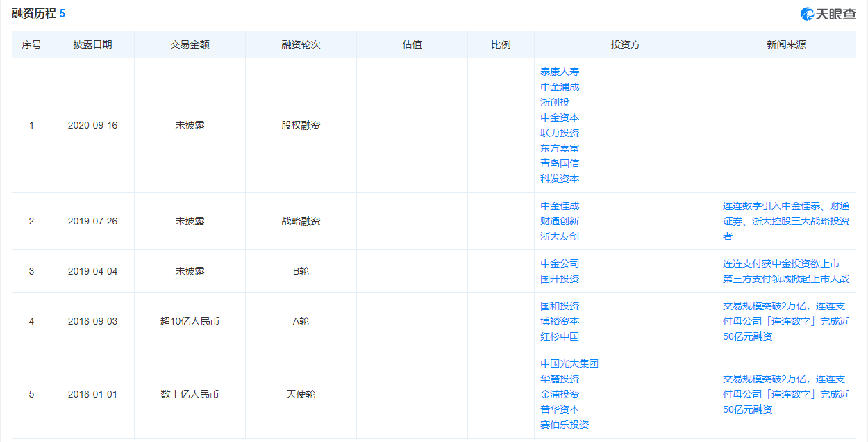Click the 投资方 column header
The image size is (868, 442).
pyautogui.click(x=625, y=44)
